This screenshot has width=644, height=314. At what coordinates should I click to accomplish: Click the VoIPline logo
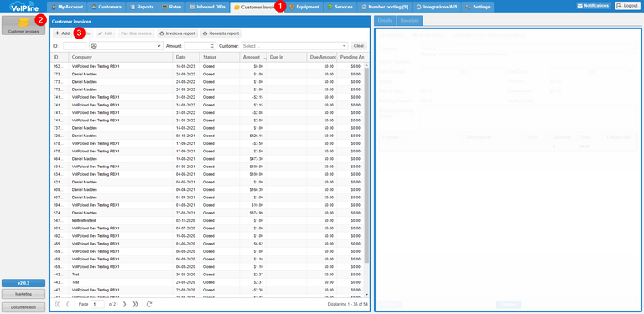[x=23, y=7]
